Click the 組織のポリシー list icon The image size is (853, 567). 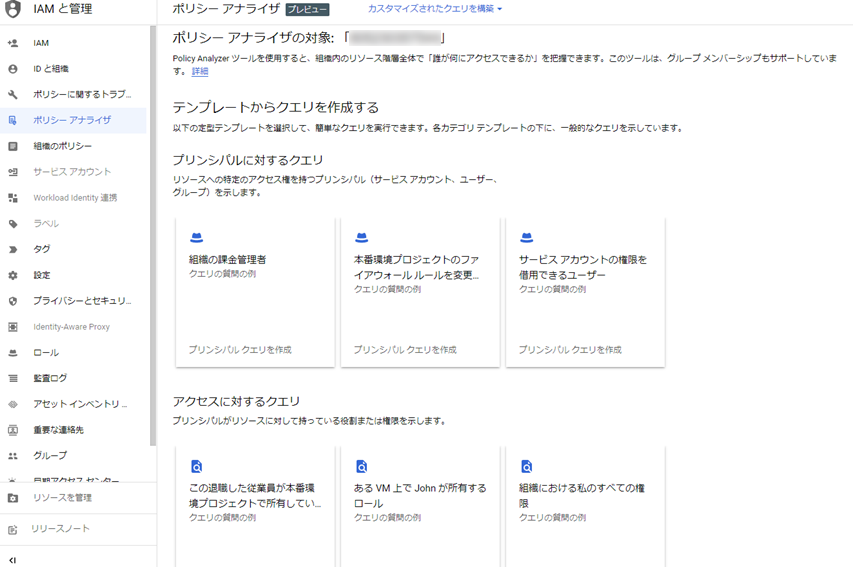pyautogui.click(x=13, y=146)
